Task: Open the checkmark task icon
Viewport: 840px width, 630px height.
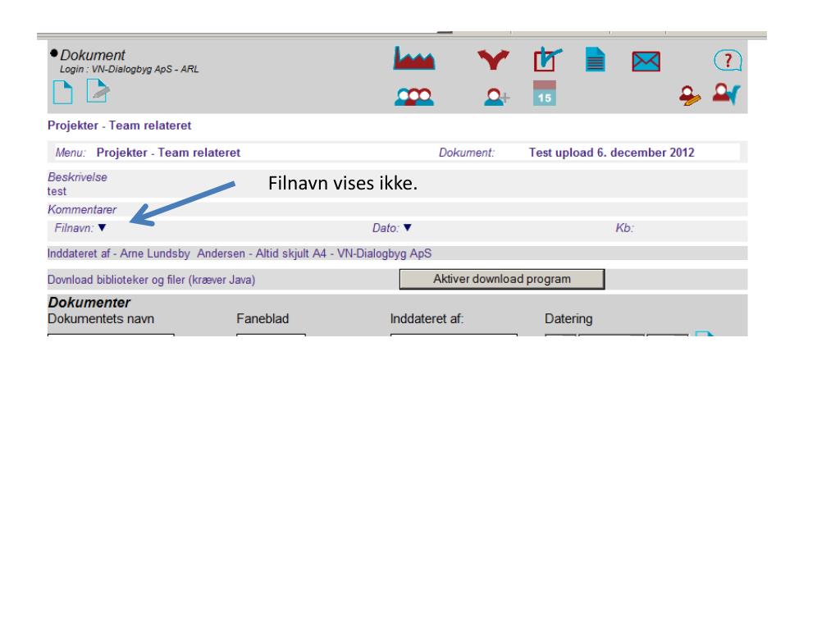Action: click(x=547, y=59)
